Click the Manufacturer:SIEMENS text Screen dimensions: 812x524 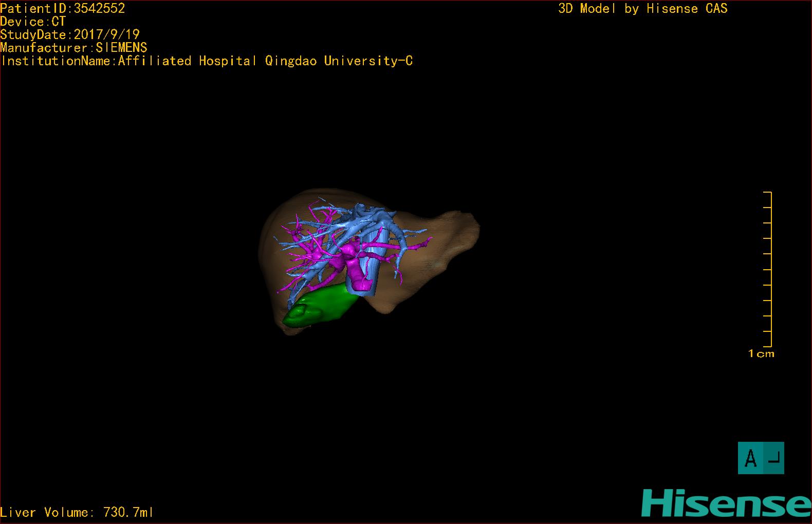tap(73, 48)
